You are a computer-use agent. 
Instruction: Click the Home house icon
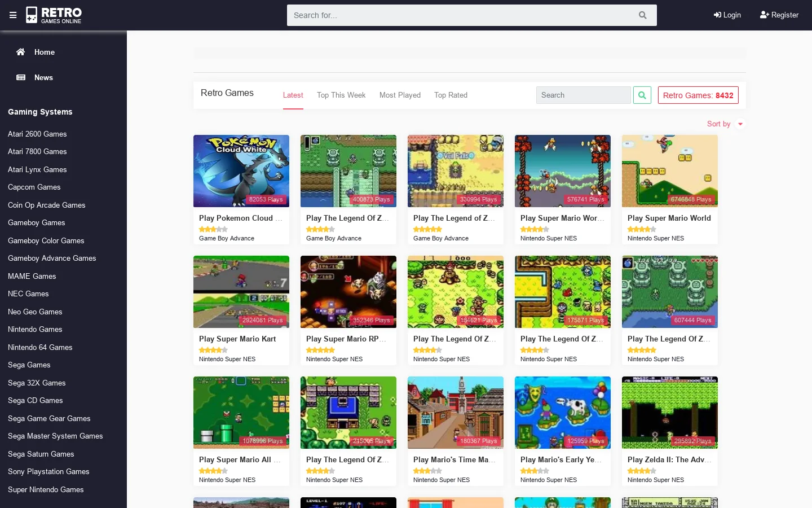point(21,52)
